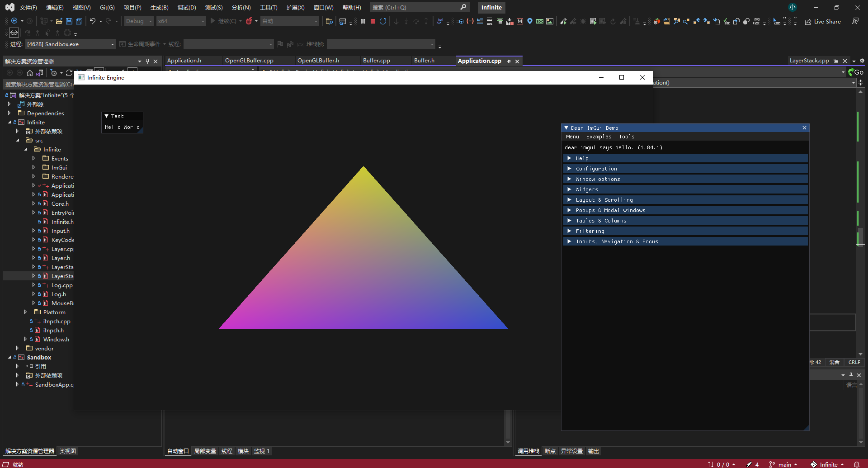Open the 输出 (Output) panel tab
This screenshot has width=868, height=468.
593,451
